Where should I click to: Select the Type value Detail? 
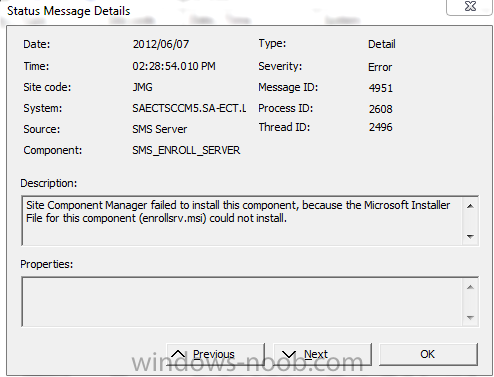pos(382,44)
